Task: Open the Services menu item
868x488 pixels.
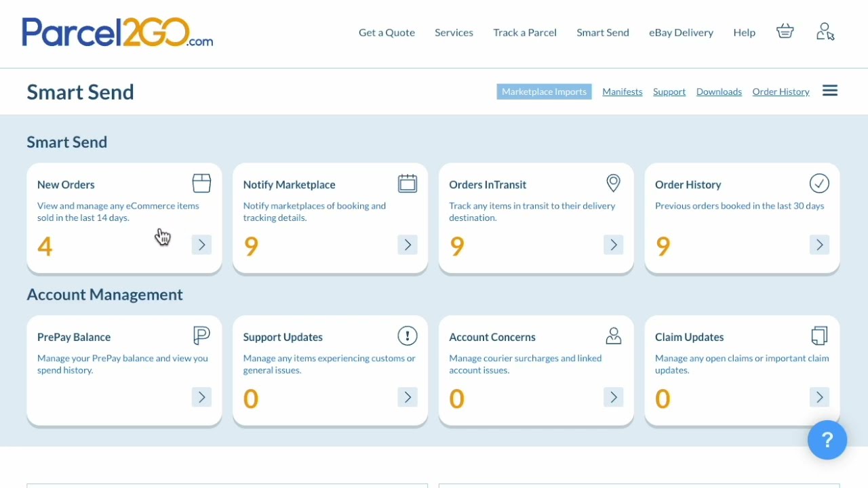Action: click(454, 33)
